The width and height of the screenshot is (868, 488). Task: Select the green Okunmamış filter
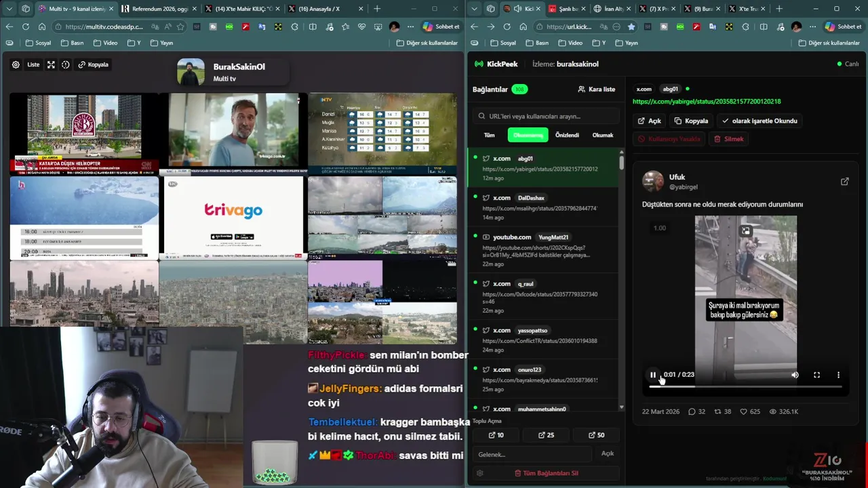pyautogui.click(x=528, y=135)
